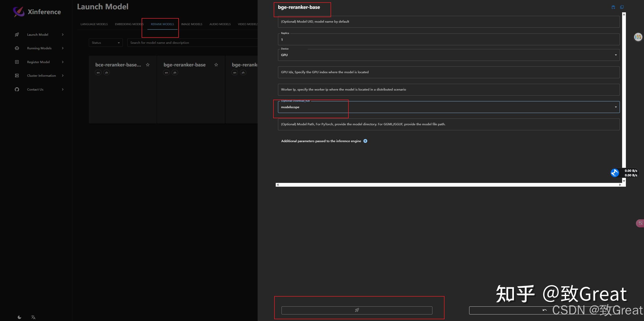Open Running Models via its sidebar icon
644x321 pixels.
pyautogui.click(x=17, y=48)
